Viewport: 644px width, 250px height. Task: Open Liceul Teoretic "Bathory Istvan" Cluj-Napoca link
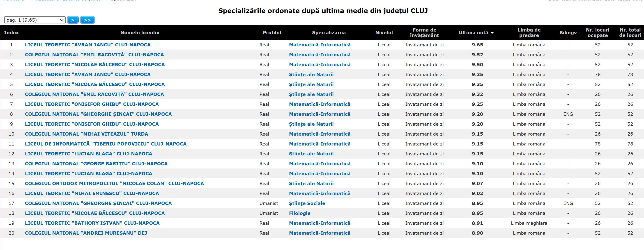coord(92,223)
